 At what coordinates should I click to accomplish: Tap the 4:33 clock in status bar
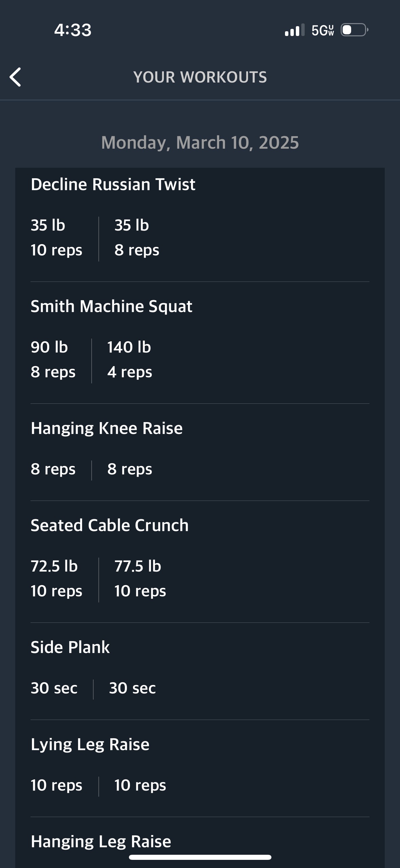point(73,30)
